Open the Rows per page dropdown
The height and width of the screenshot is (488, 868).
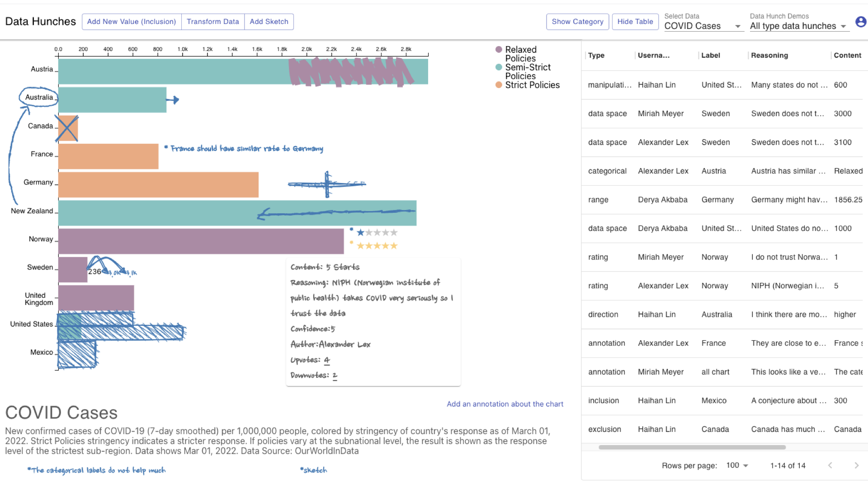[x=737, y=465]
